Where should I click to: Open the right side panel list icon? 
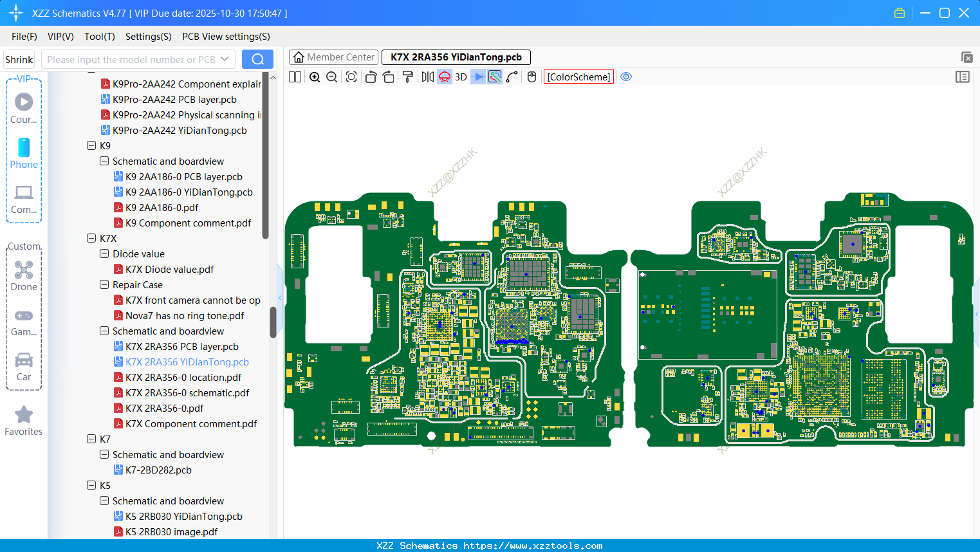point(963,77)
